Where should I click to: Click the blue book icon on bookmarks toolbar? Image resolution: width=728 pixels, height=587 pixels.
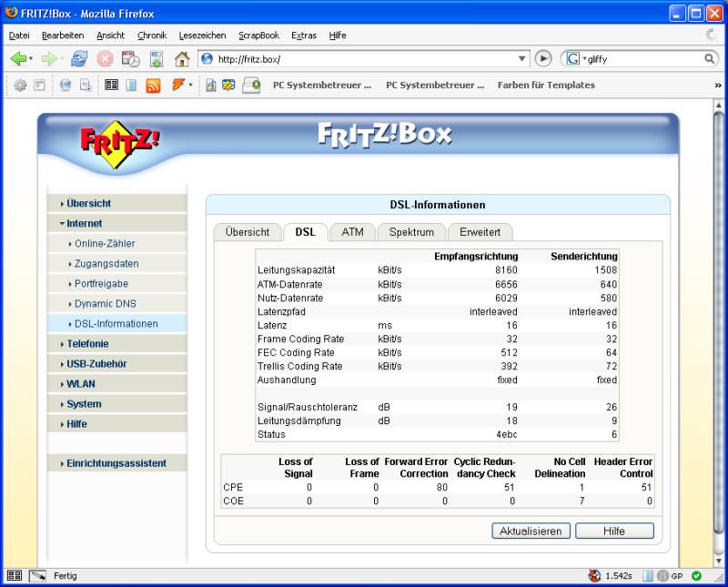tap(131, 85)
